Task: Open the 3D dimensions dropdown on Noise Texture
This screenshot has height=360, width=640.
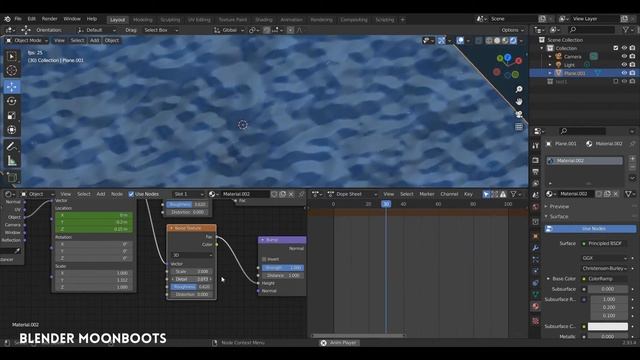Action: (191, 255)
